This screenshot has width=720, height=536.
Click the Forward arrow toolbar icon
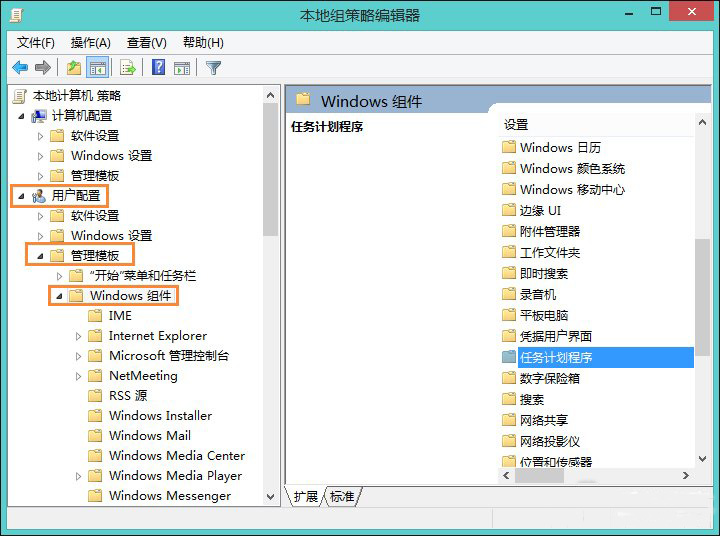(43, 68)
